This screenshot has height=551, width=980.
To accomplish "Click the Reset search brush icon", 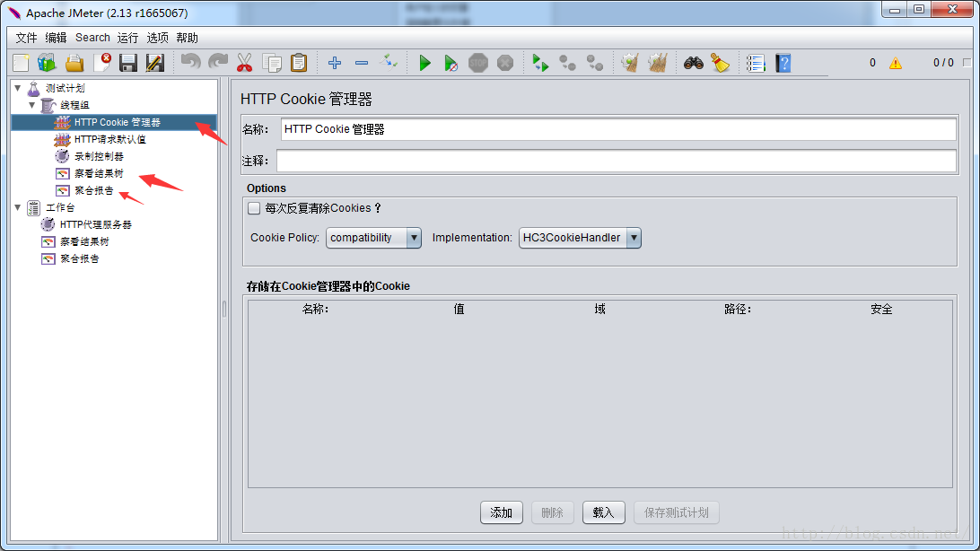I will click(720, 63).
